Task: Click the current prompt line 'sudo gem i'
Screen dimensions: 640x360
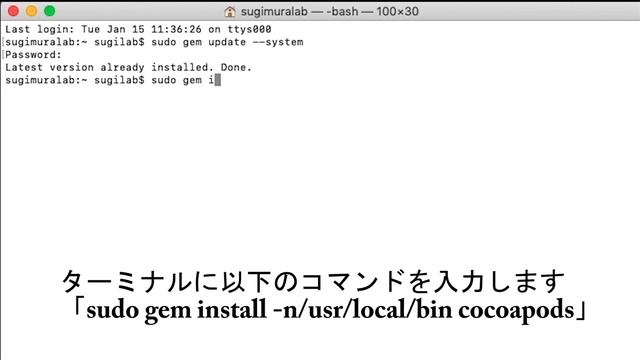Action: (x=113, y=80)
